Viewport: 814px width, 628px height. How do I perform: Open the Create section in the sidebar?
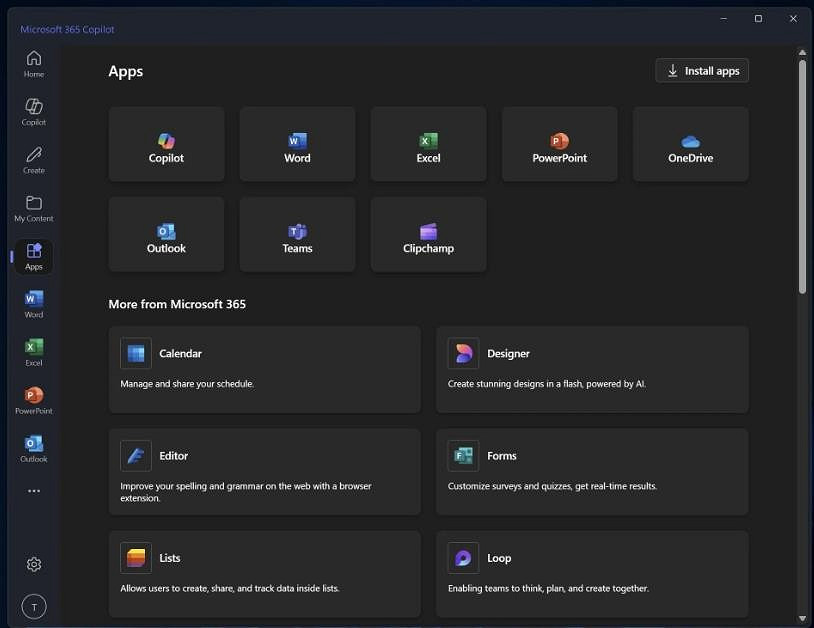[33, 158]
